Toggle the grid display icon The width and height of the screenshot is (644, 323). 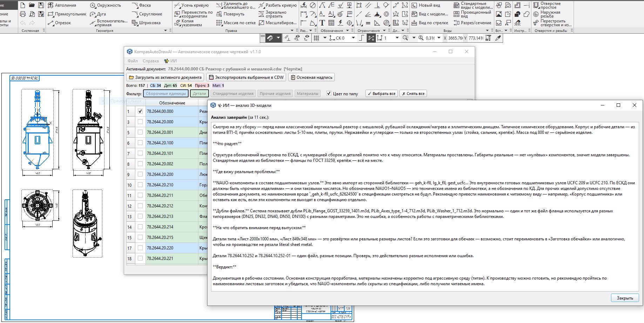(x=316, y=38)
